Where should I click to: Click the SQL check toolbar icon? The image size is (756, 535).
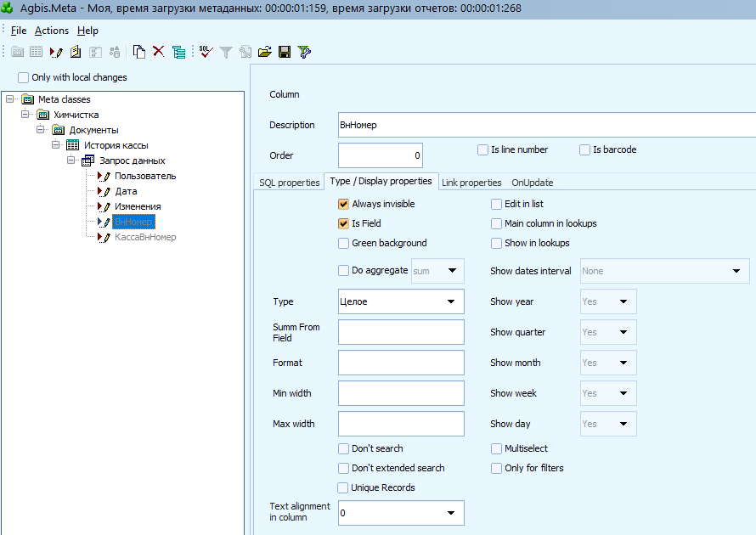click(206, 52)
